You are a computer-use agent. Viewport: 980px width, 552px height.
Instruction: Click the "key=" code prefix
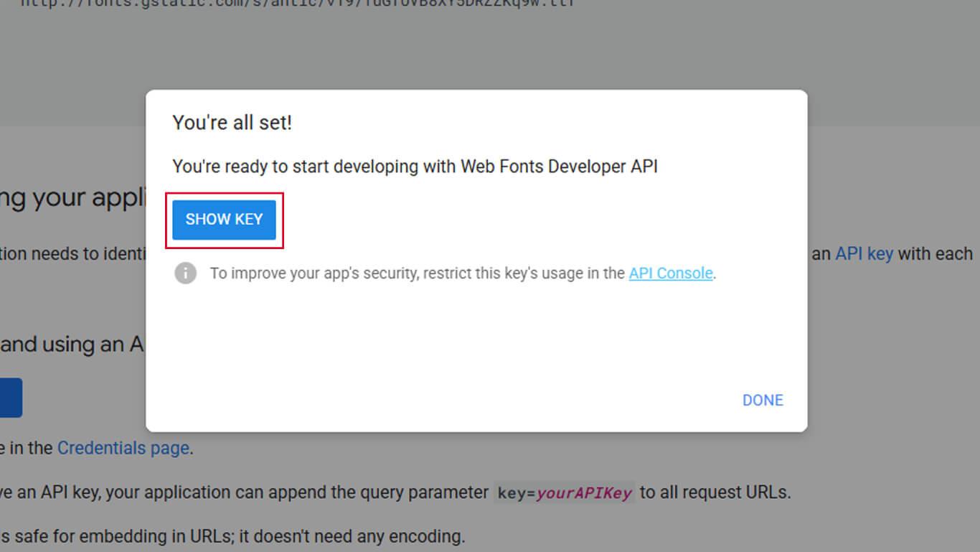516,493
